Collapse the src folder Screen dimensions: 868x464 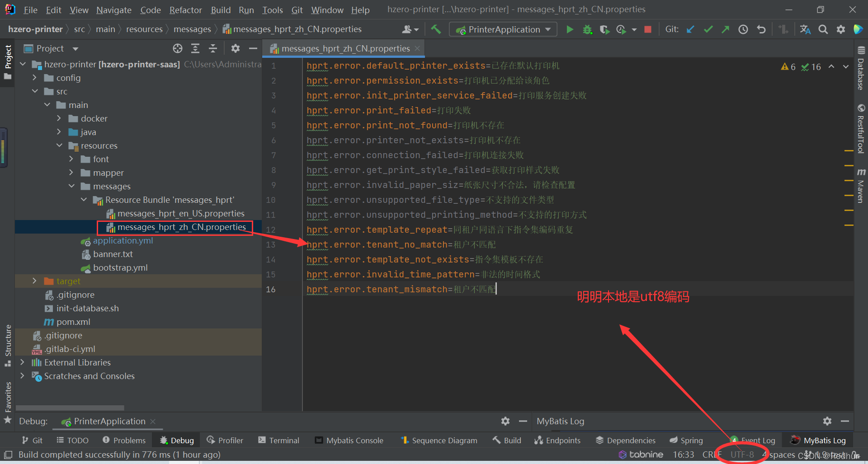(35, 91)
